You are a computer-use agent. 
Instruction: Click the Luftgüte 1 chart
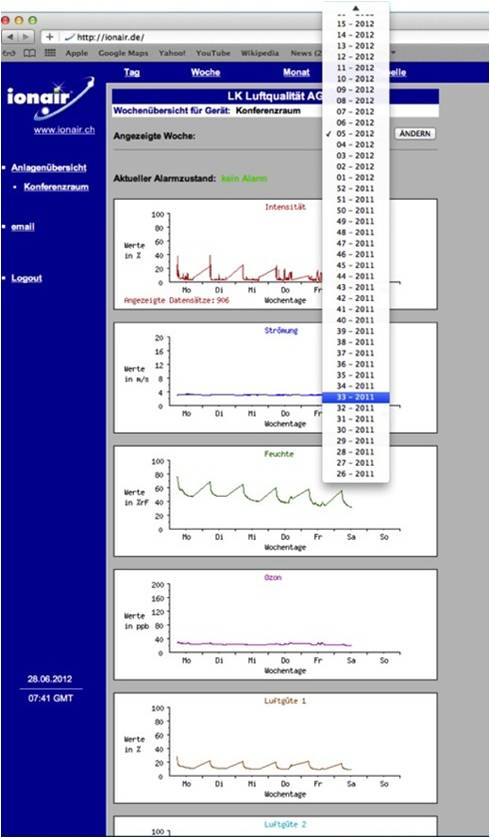click(x=276, y=748)
